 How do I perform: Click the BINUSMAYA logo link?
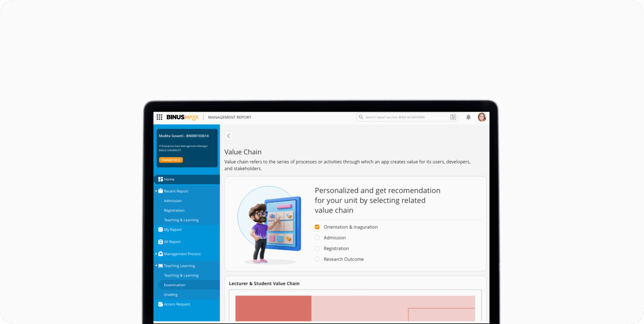point(182,117)
